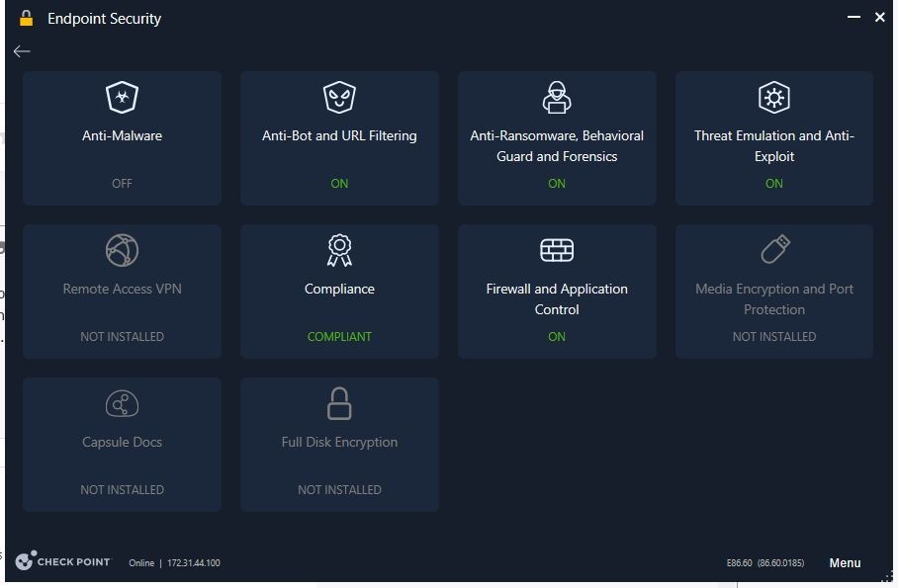Open the Menu at bottom right
The width and height of the screenshot is (898, 588).
(x=845, y=563)
